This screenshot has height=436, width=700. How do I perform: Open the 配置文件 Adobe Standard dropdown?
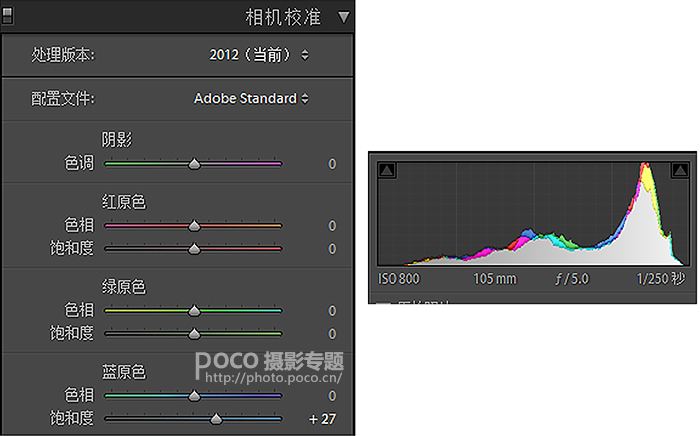pos(251,98)
